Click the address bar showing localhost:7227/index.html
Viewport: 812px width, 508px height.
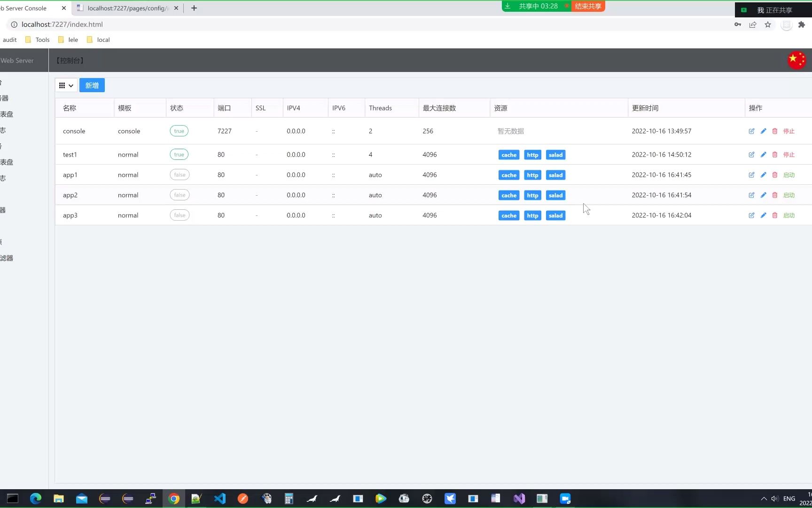click(367, 24)
